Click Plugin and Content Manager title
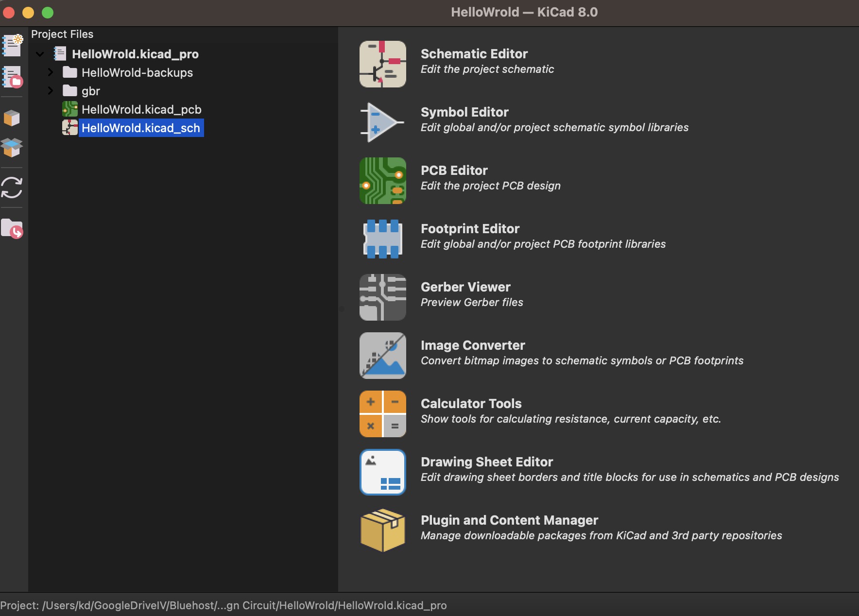 pyautogui.click(x=509, y=520)
